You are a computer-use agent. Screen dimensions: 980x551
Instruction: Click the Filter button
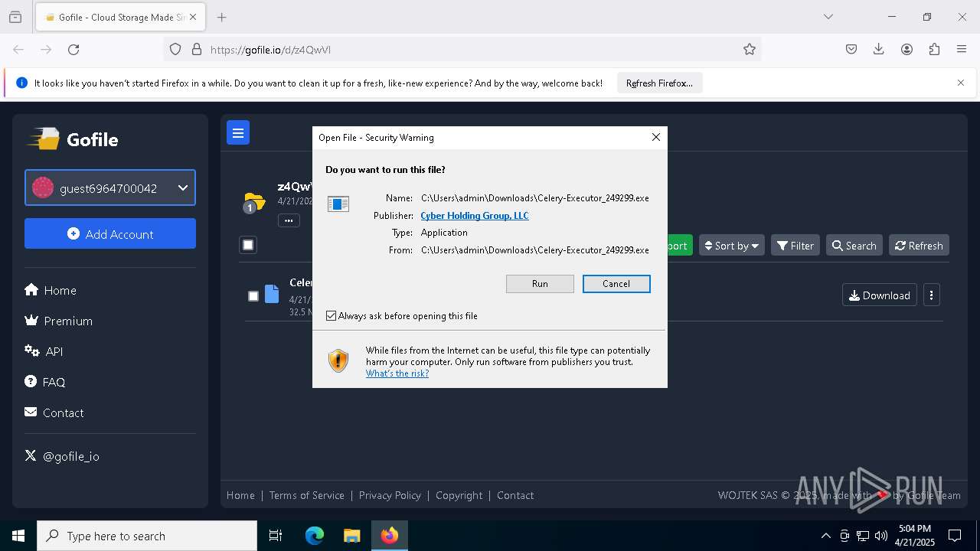(795, 246)
